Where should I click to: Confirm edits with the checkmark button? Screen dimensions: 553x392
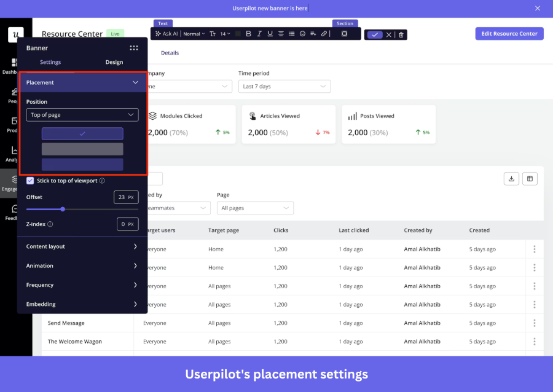pos(375,34)
